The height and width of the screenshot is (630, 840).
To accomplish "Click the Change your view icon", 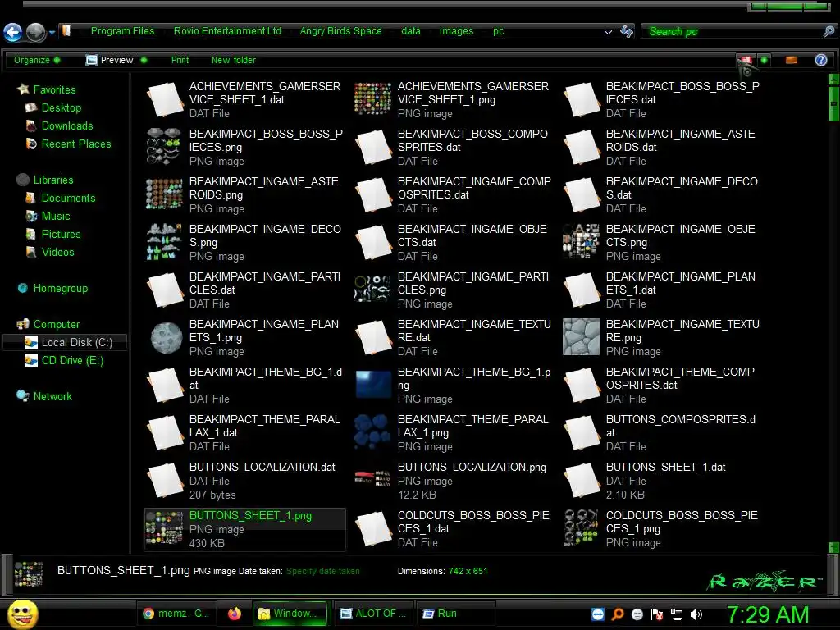I will tap(745, 61).
